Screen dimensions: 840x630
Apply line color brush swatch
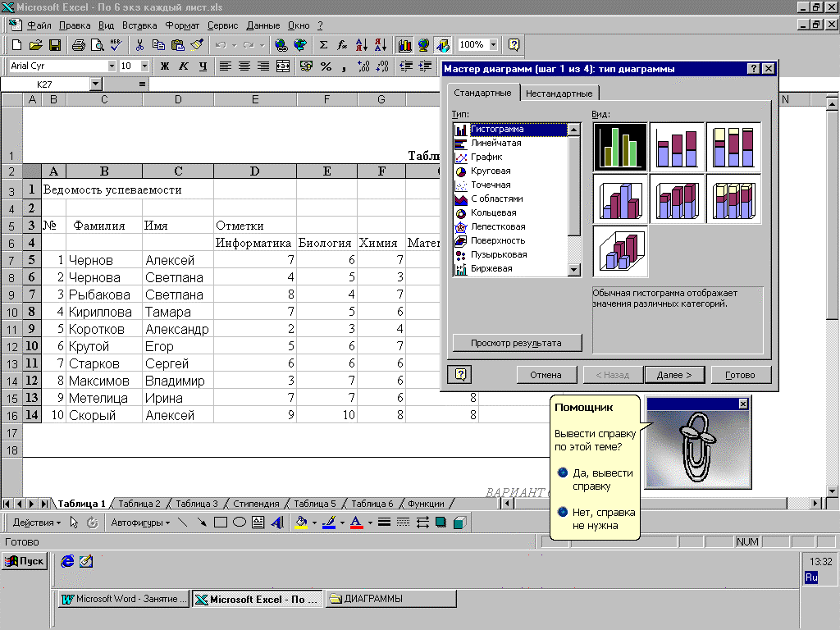329,523
